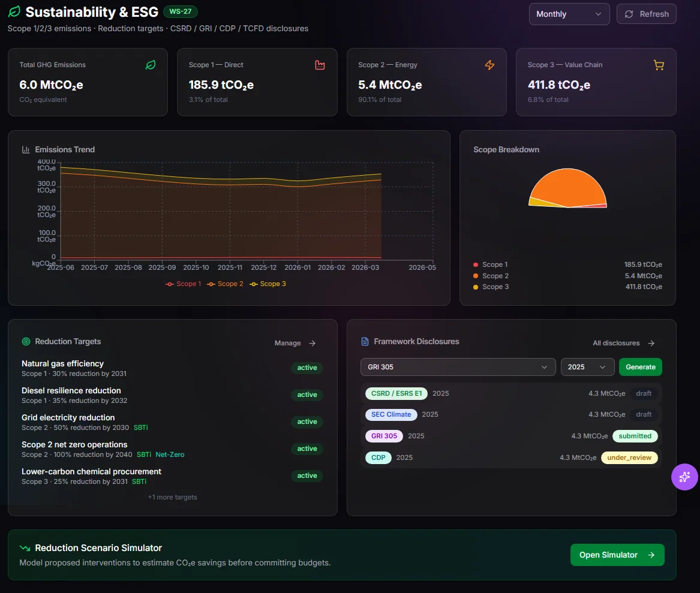Click the arrow icon next to Manage
Screen dimensions: 700x593
pos(313,343)
